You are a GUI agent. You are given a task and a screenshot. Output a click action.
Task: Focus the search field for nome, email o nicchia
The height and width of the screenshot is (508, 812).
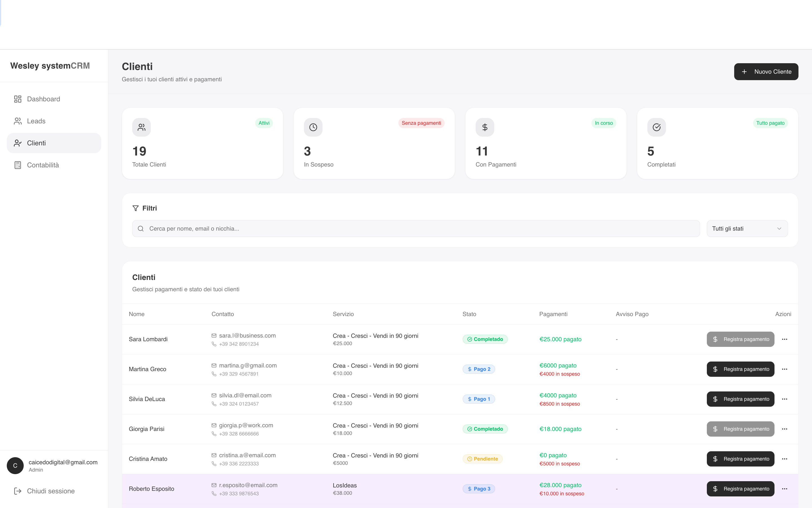[x=416, y=229]
